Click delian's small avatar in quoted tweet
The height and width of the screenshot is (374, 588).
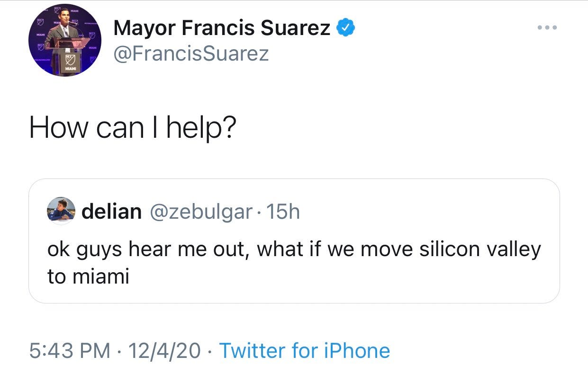(61, 211)
